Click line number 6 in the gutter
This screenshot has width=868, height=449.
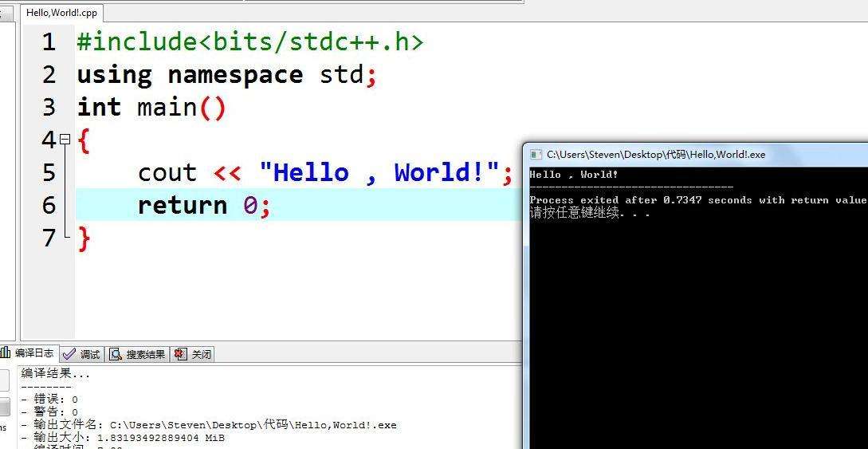click(x=49, y=205)
